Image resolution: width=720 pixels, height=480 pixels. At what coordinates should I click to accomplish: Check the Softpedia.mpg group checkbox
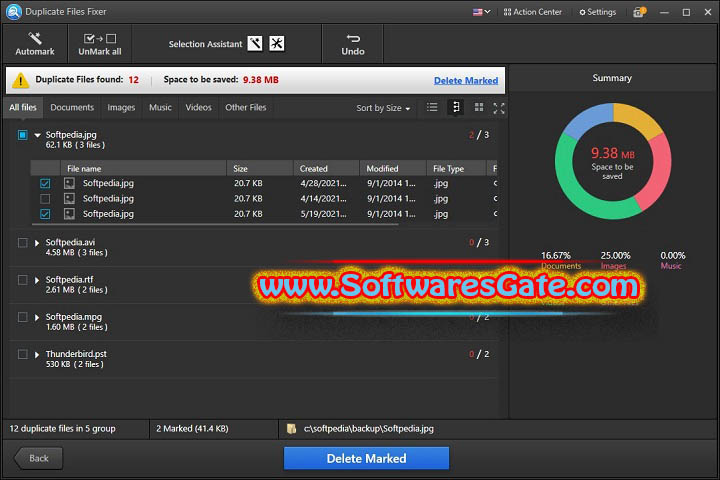tap(22, 317)
